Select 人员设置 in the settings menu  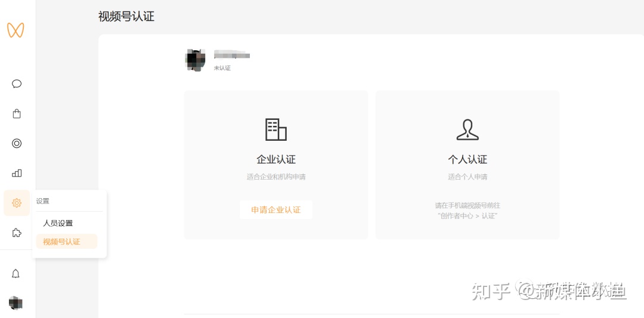point(58,223)
